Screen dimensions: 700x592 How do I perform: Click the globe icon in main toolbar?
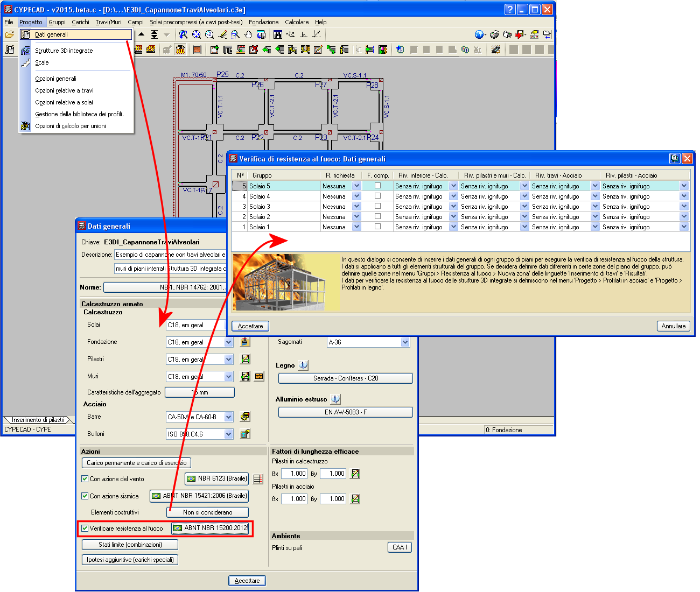click(x=479, y=34)
